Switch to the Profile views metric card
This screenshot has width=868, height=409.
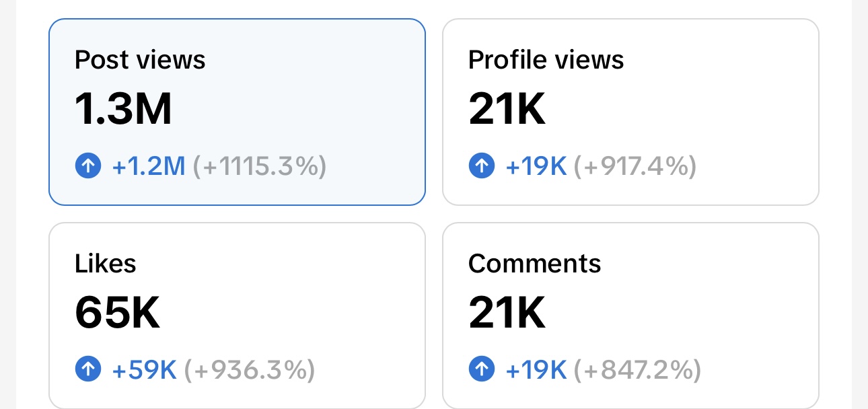(x=630, y=112)
